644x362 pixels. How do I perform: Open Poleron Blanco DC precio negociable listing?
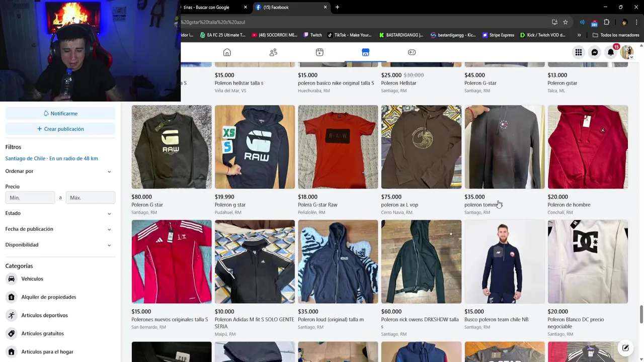(588, 279)
